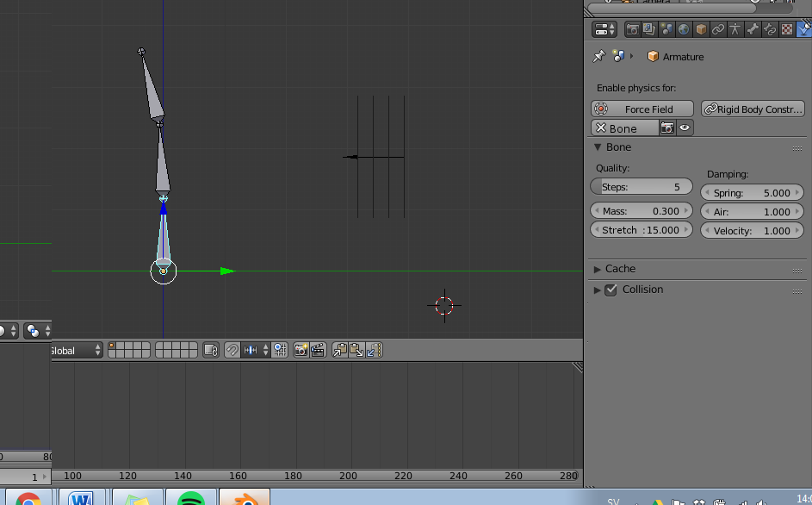Enable Rigid Body Constraint physics
This screenshot has height=505, width=812.
(x=753, y=109)
